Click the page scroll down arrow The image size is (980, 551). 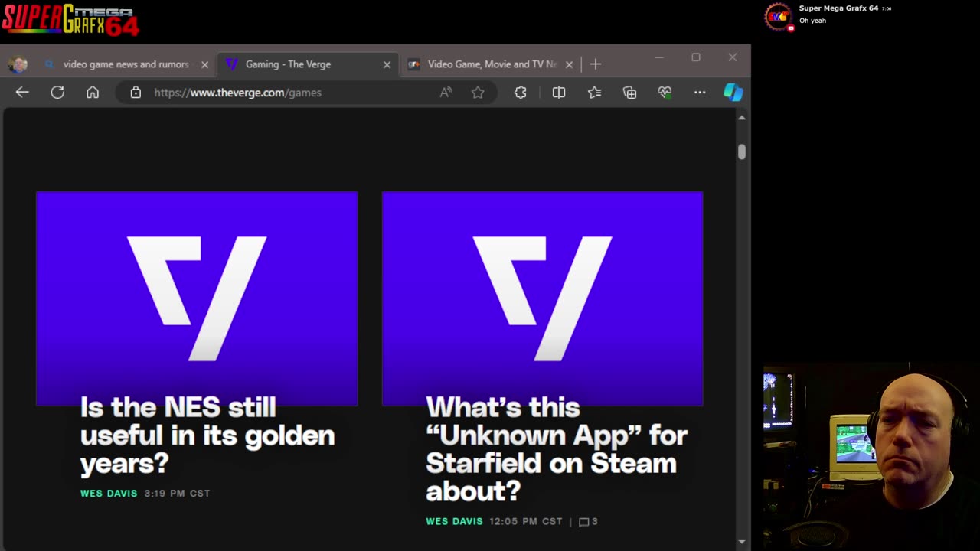[741, 542]
